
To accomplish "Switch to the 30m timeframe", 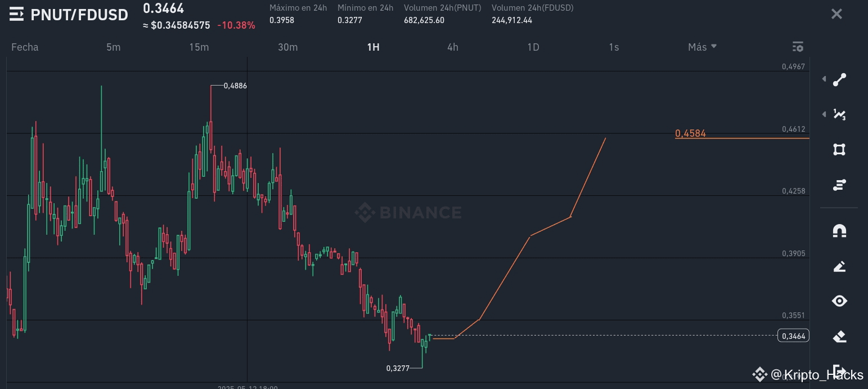I will (x=288, y=47).
